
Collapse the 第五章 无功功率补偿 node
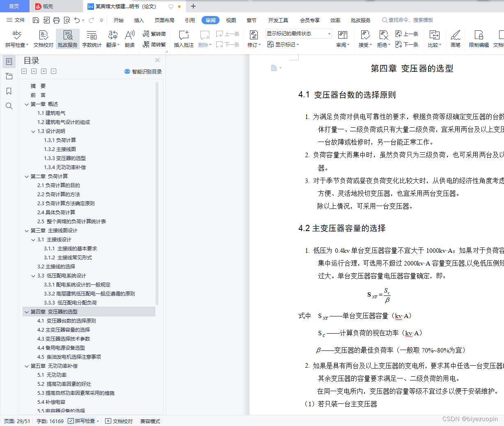coord(27,366)
